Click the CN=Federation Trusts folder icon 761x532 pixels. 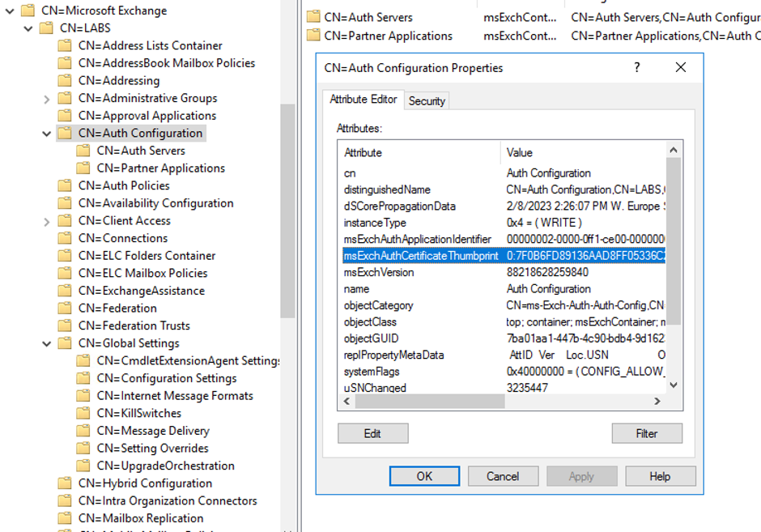pyautogui.click(x=65, y=326)
